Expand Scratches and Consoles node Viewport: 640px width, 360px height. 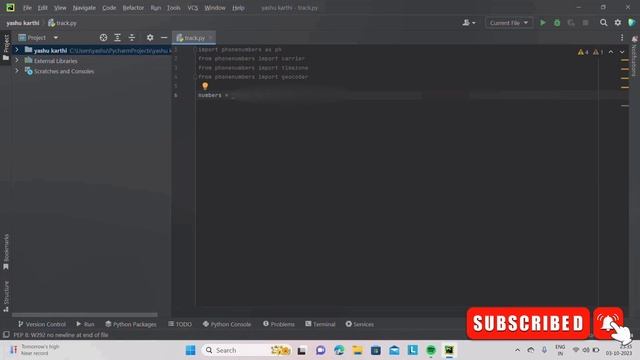tap(17, 71)
